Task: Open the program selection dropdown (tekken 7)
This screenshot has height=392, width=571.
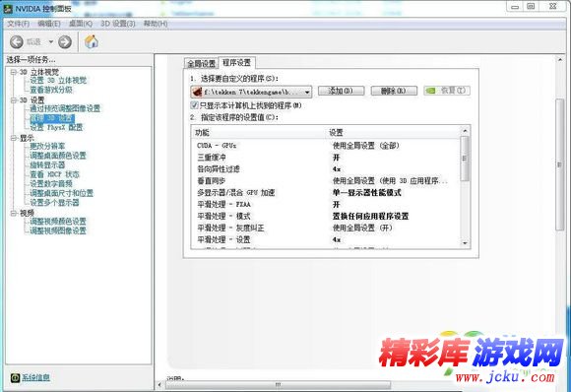Action: (251, 93)
